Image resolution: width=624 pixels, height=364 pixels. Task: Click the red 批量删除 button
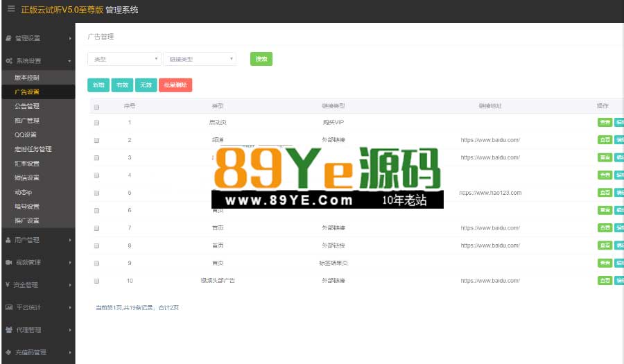(x=175, y=85)
